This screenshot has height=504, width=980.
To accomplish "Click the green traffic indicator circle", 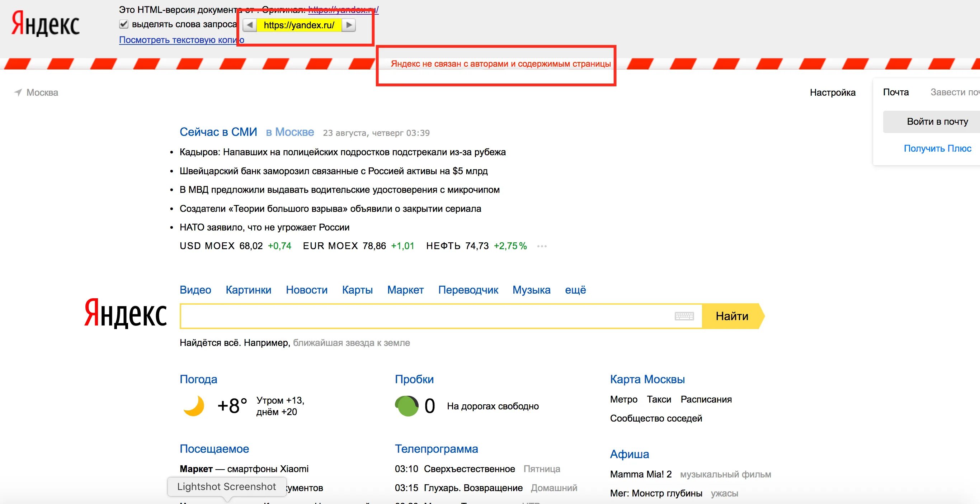I will (407, 406).
